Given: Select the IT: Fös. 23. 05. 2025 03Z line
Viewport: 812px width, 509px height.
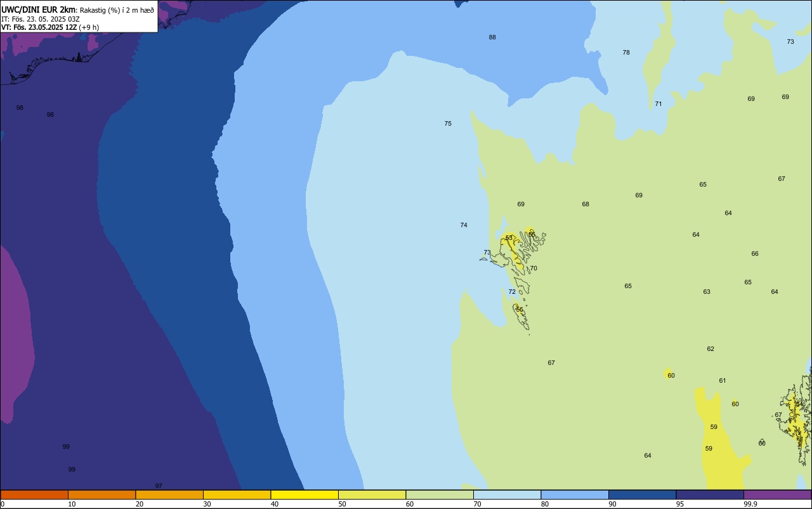Looking at the screenshot, I should (40, 19).
